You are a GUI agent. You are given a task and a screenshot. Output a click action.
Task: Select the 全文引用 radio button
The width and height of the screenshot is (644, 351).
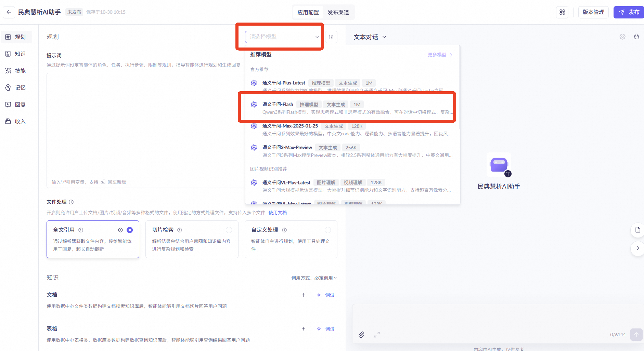point(130,230)
